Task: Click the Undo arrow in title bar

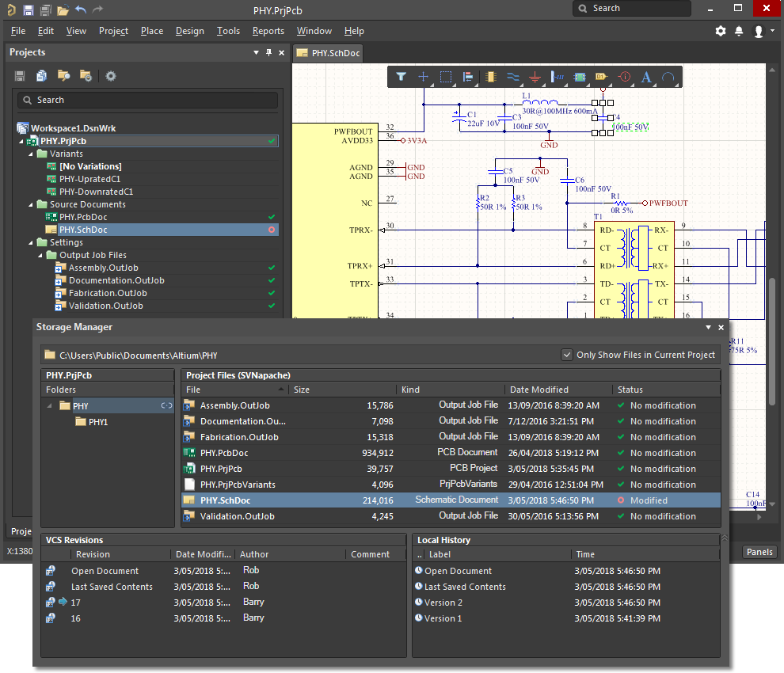Action: [81, 10]
